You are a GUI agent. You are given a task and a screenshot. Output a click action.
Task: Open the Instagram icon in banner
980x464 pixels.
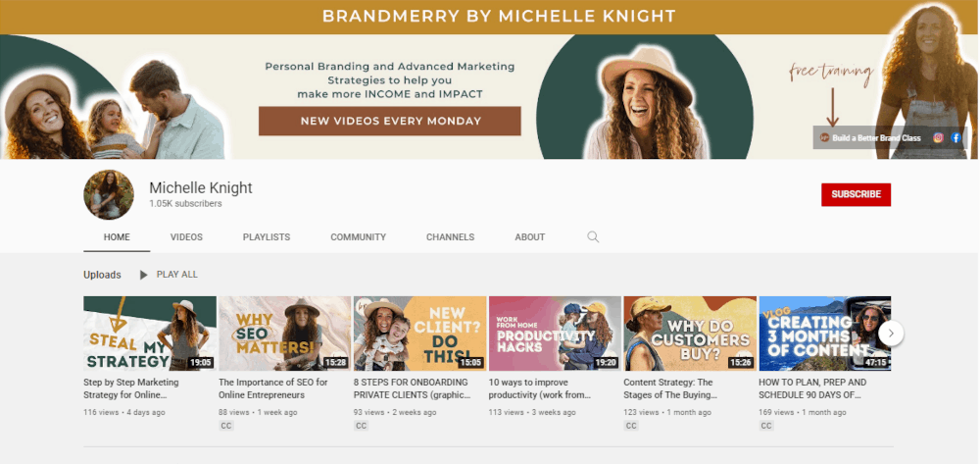[938, 137]
